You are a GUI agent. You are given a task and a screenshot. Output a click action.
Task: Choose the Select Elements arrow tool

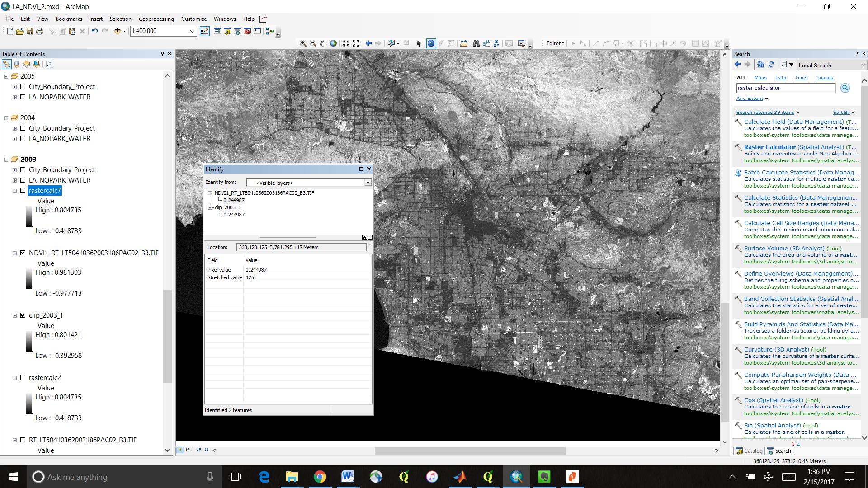click(419, 43)
